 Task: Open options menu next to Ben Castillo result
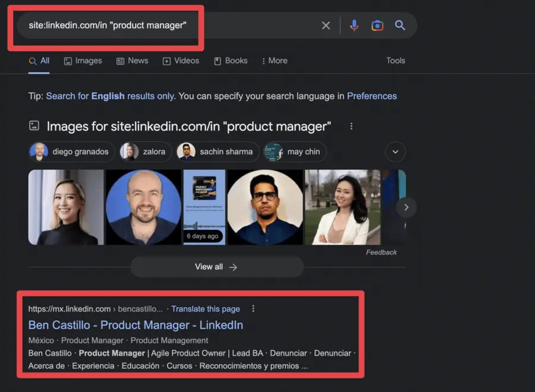pyautogui.click(x=253, y=308)
